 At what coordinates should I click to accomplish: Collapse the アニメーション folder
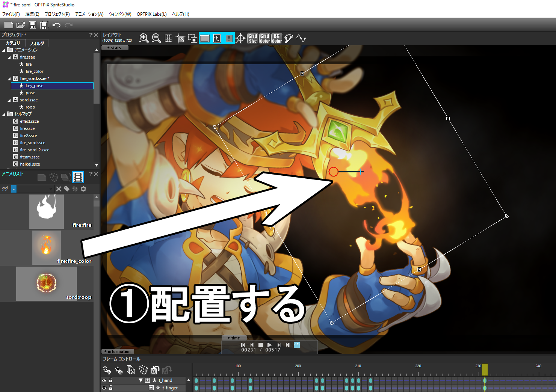[x=4, y=50]
